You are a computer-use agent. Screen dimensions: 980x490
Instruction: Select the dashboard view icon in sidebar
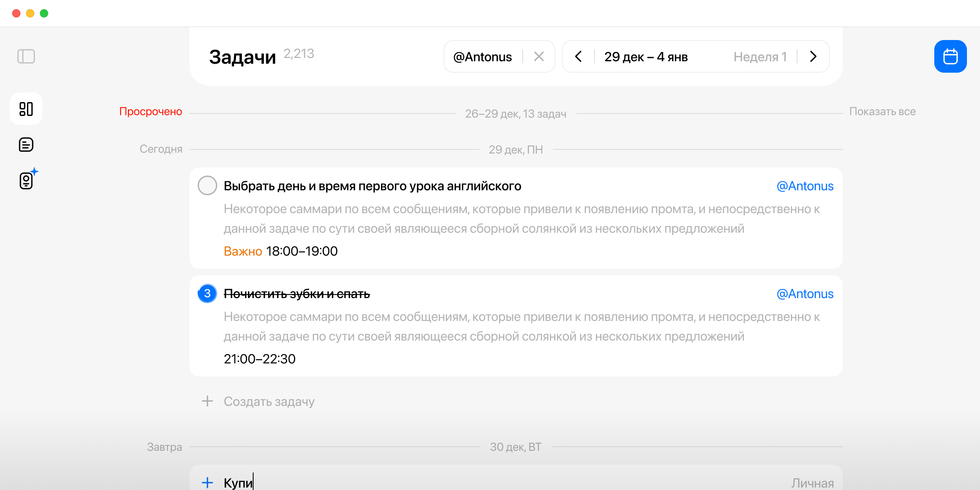26,109
